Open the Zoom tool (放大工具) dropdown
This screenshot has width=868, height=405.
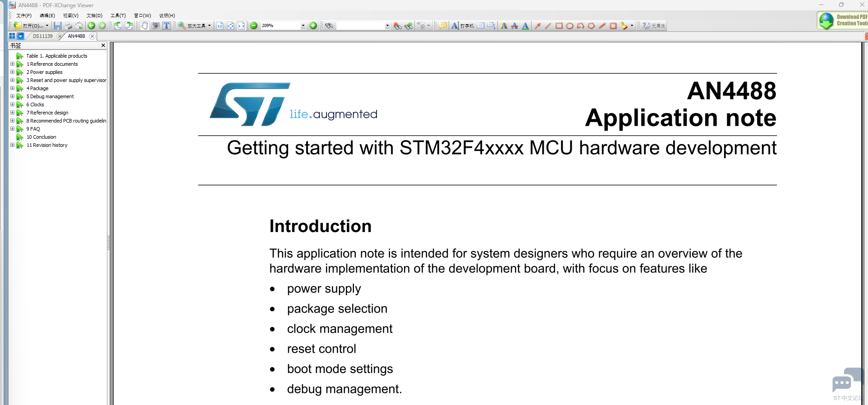tap(209, 26)
